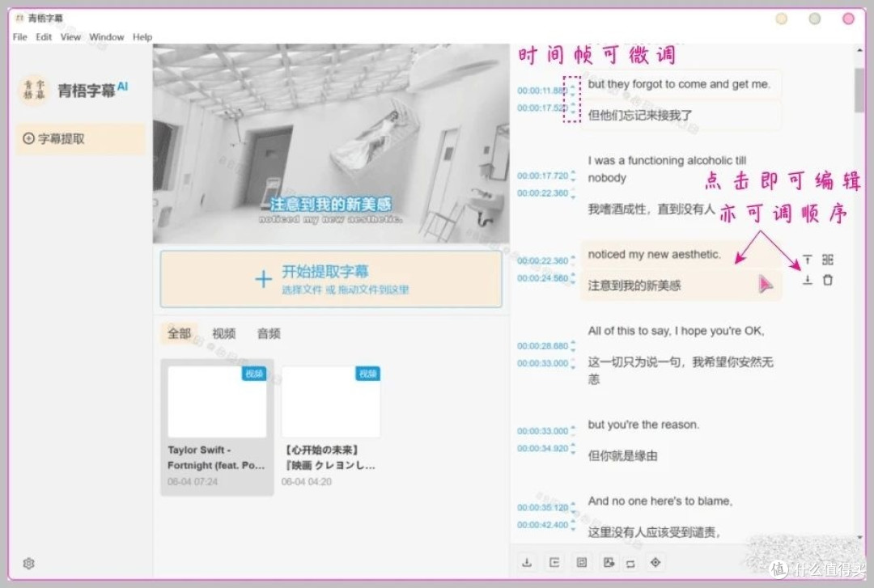Viewport: 874px width, 588px height.
Task: Adjust stepper beside timestamp 00:00:35.120
Action: 573,508
